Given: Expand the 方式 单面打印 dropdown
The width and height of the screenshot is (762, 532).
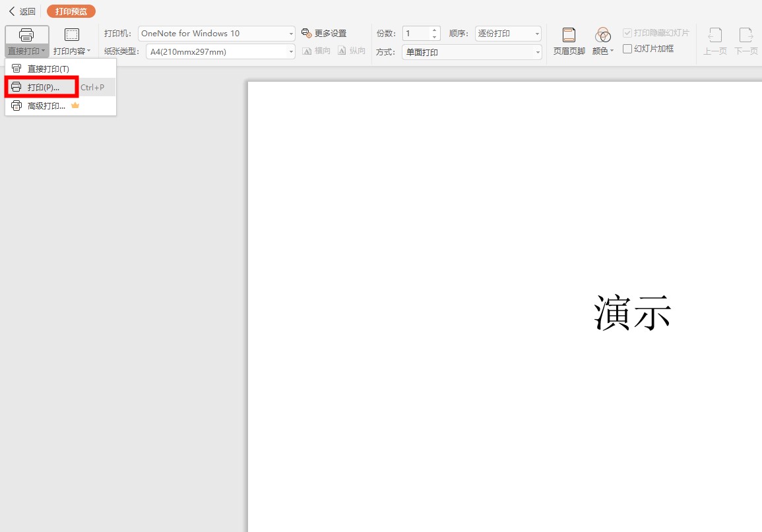Looking at the screenshot, I should tap(472, 52).
